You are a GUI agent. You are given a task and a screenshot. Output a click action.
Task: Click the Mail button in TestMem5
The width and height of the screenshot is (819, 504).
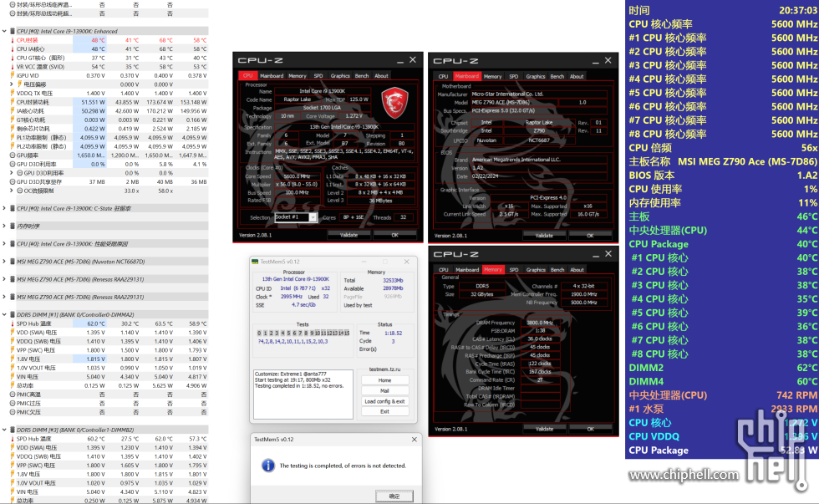tap(384, 390)
